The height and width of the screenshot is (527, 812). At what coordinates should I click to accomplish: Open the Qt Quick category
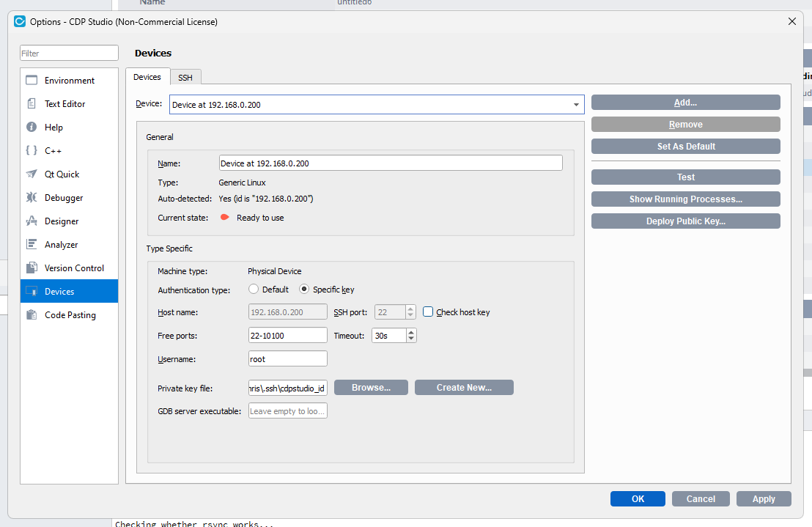(x=69, y=174)
